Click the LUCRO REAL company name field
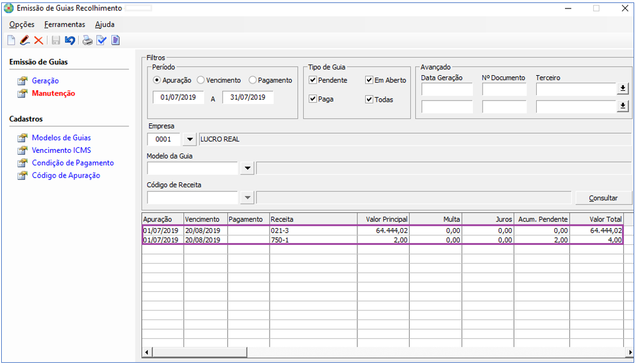The width and height of the screenshot is (636, 364). click(x=415, y=139)
